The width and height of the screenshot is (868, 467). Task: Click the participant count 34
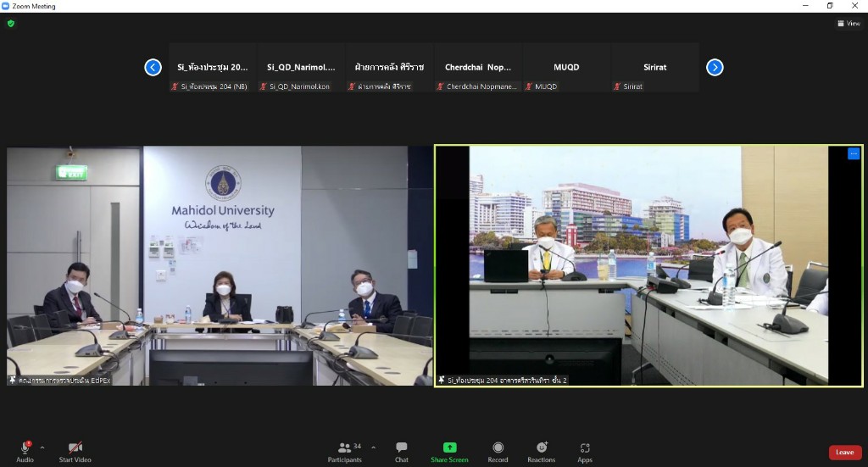click(x=357, y=446)
